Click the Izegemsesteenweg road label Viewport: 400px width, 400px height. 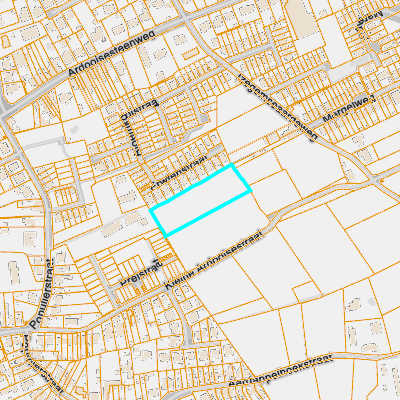click(278, 107)
